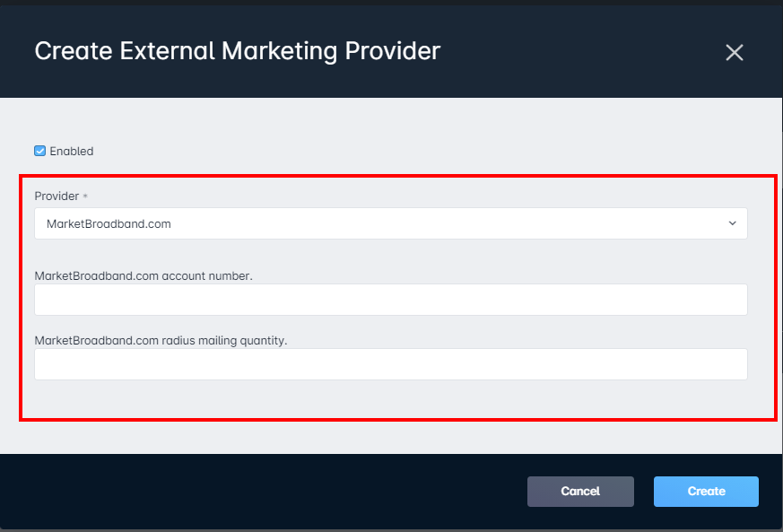Viewport: 783px width, 532px height.
Task: Click into radius mailing quantity input
Action: tap(390, 364)
